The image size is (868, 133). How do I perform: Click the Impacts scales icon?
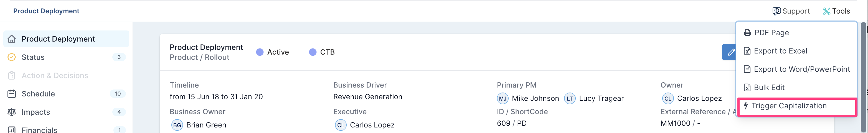(x=12, y=112)
